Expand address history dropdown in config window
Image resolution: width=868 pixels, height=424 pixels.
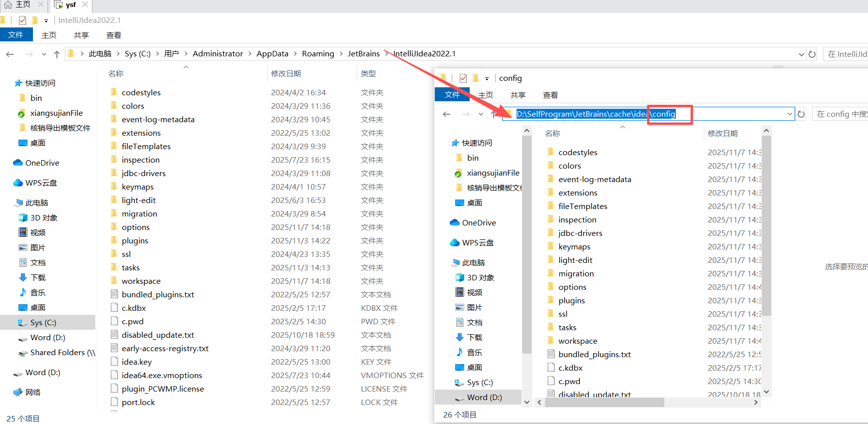pos(790,114)
